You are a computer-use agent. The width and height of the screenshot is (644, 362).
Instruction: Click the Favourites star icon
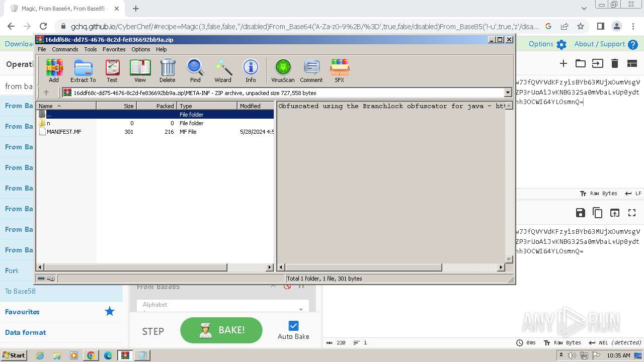110,312
